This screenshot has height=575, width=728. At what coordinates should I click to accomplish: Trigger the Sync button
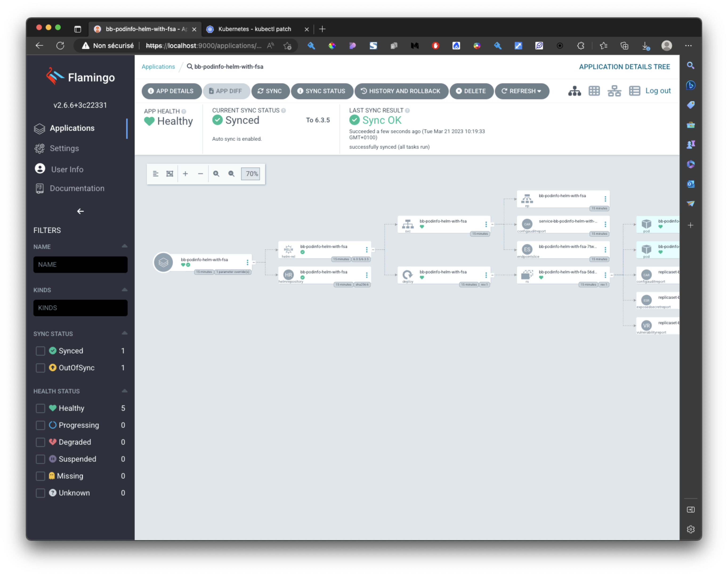click(270, 91)
